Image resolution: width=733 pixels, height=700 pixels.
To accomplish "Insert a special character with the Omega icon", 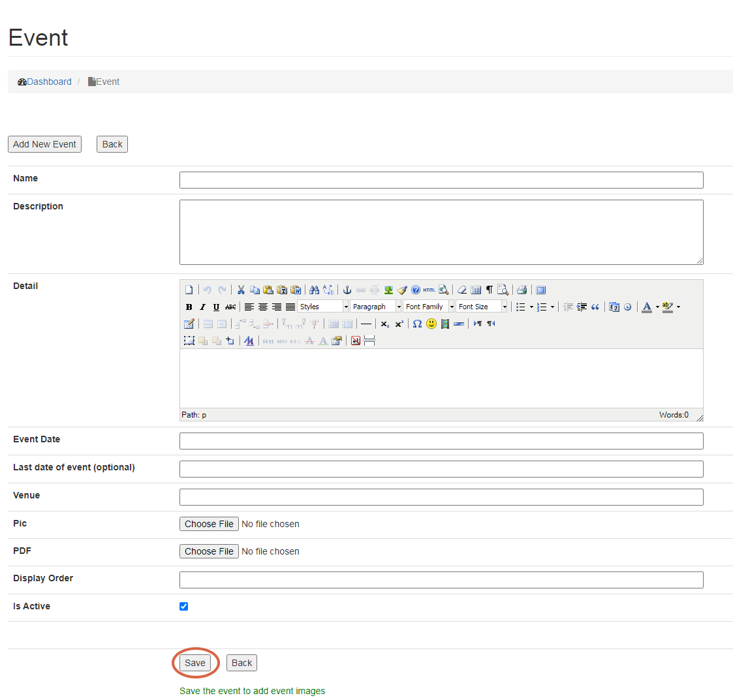I will 417,324.
